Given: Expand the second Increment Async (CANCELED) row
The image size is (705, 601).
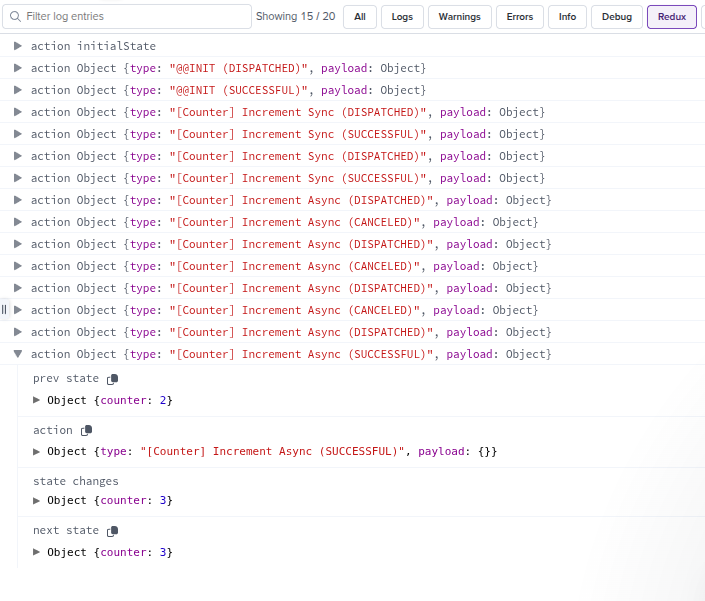Looking at the screenshot, I should (x=18, y=266).
